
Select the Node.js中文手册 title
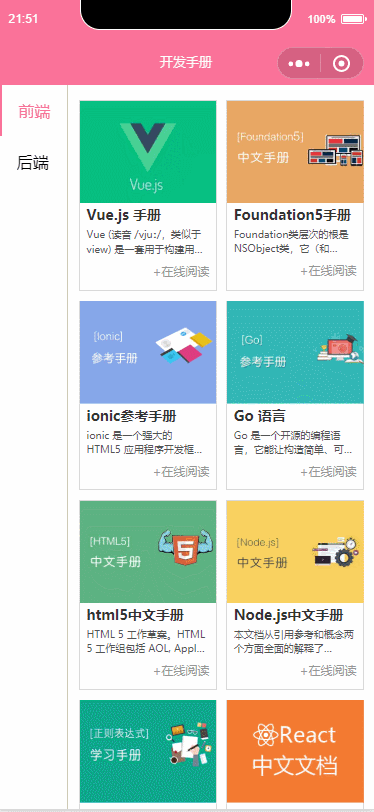click(x=289, y=615)
